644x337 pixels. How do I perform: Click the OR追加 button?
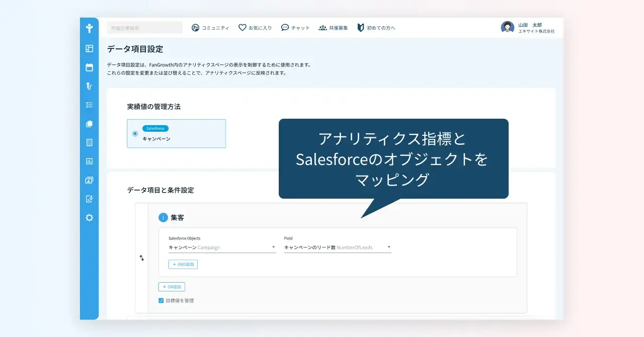172,287
